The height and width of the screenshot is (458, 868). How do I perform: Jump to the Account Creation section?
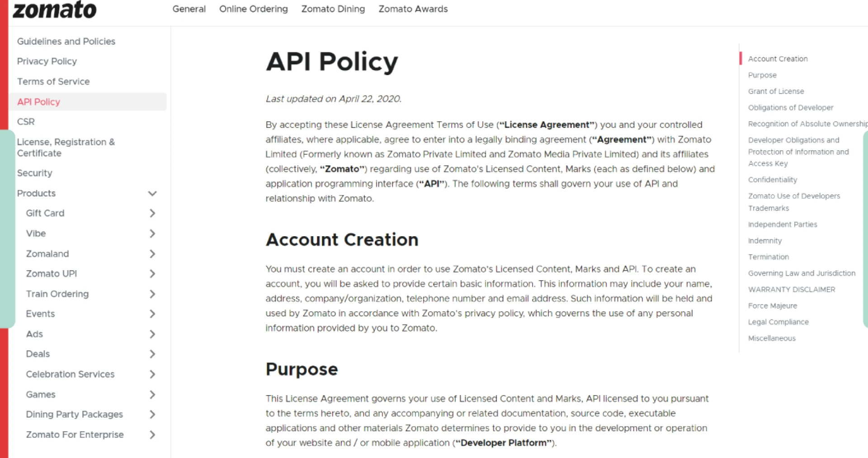tap(777, 58)
